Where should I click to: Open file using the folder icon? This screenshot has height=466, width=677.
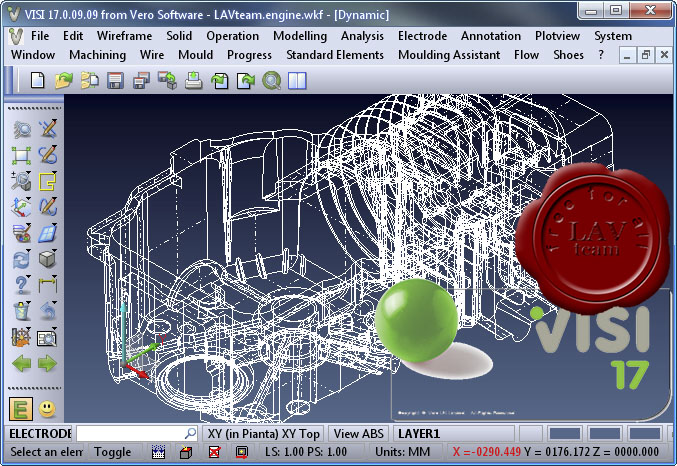point(64,80)
